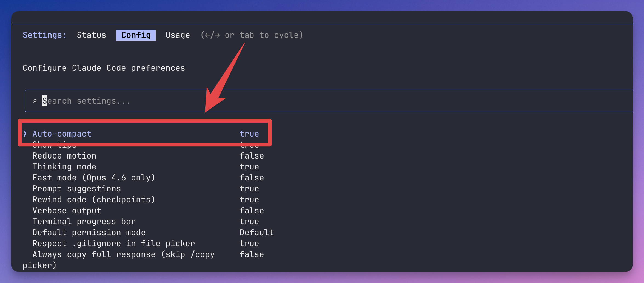Toggle Respect .gitignore in file picker

coord(249,244)
